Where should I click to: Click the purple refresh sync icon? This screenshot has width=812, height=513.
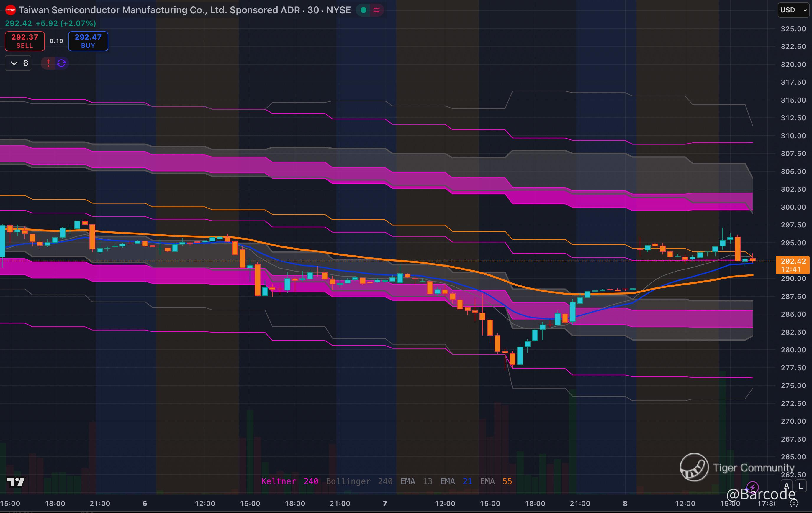click(61, 63)
